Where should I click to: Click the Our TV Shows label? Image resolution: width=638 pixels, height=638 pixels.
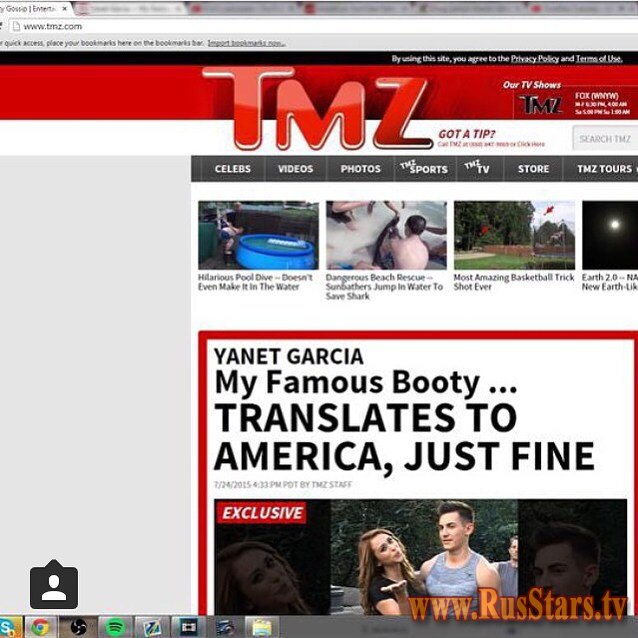pyautogui.click(x=531, y=85)
